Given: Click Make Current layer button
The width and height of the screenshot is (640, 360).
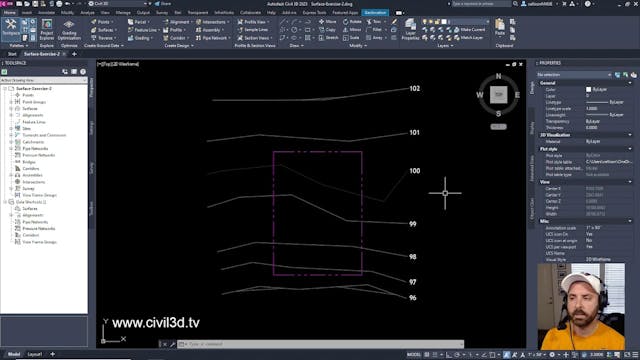Looking at the screenshot, I should 469,30.
